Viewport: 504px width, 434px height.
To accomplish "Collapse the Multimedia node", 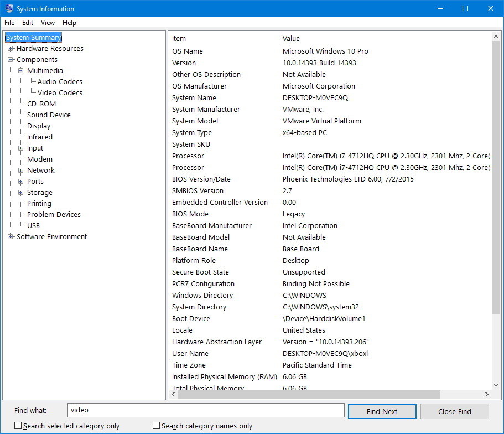I will point(21,70).
